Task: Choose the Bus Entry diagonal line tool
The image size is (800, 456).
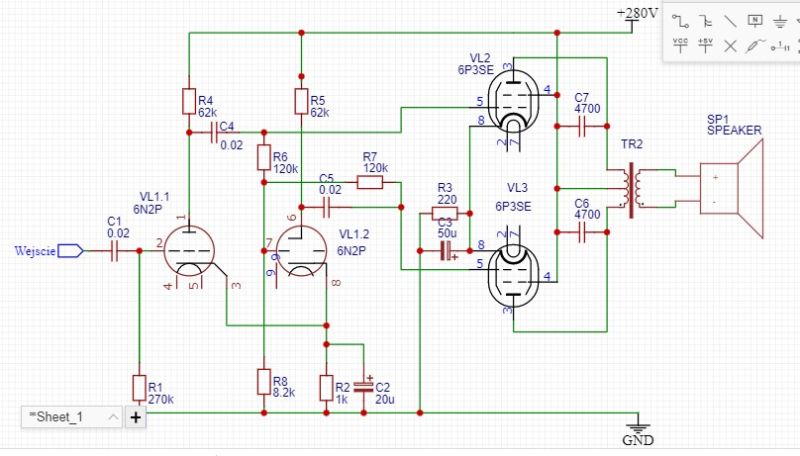Action: pyautogui.click(x=730, y=21)
